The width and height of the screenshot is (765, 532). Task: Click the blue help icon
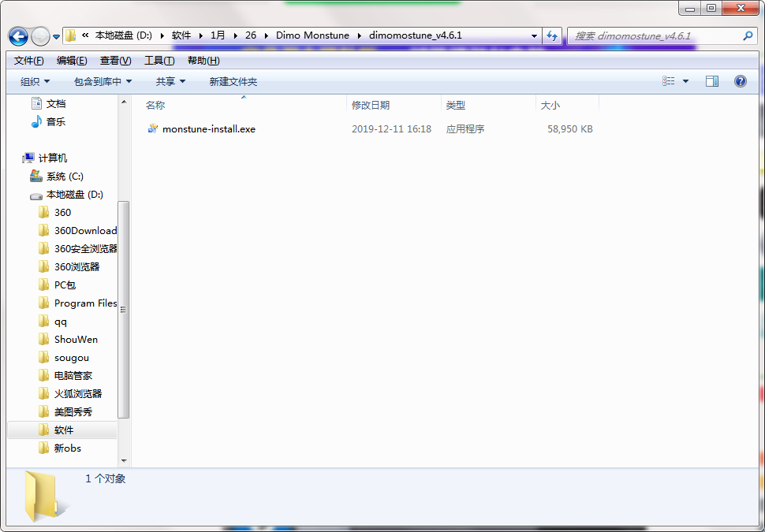tap(740, 81)
